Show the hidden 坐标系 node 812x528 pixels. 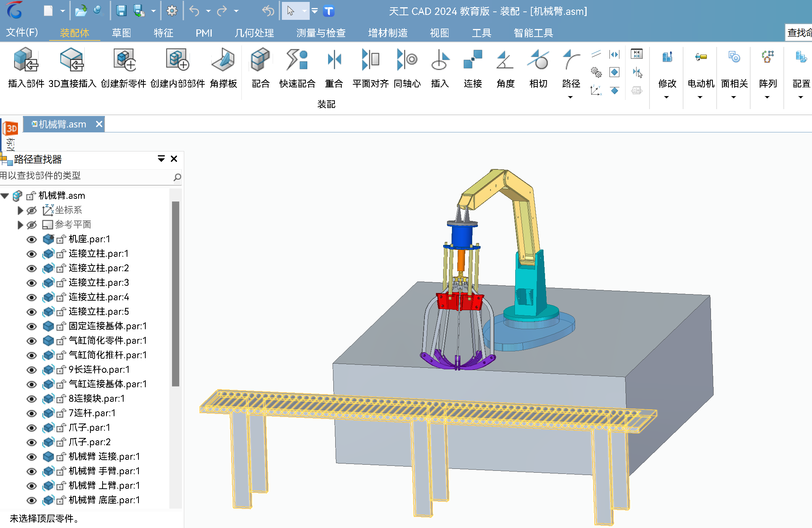[x=32, y=211]
